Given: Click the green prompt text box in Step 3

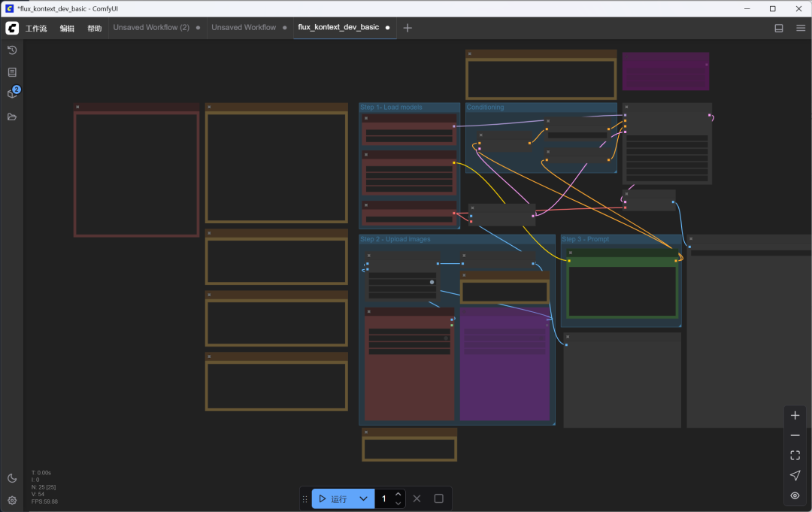Looking at the screenshot, I should [x=623, y=291].
